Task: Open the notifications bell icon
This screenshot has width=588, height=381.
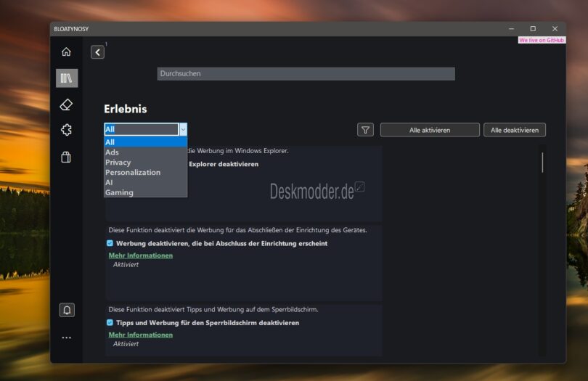Action: pos(67,310)
